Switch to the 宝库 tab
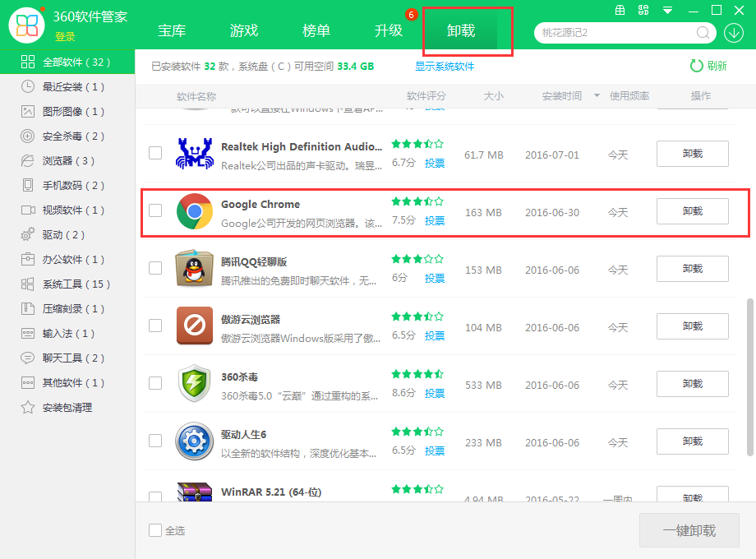 coord(172,30)
